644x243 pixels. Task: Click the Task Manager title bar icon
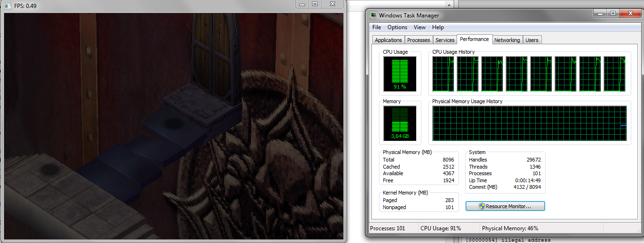coord(373,16)
